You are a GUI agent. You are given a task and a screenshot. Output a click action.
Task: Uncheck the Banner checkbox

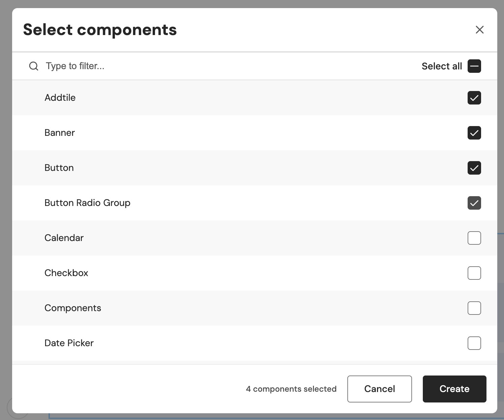474,133
